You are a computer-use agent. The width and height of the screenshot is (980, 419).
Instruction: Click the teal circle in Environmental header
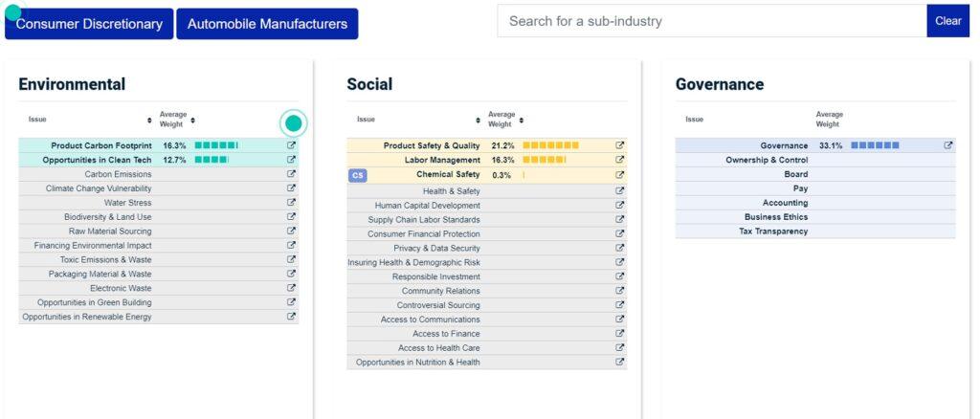[x=294, y=122]
